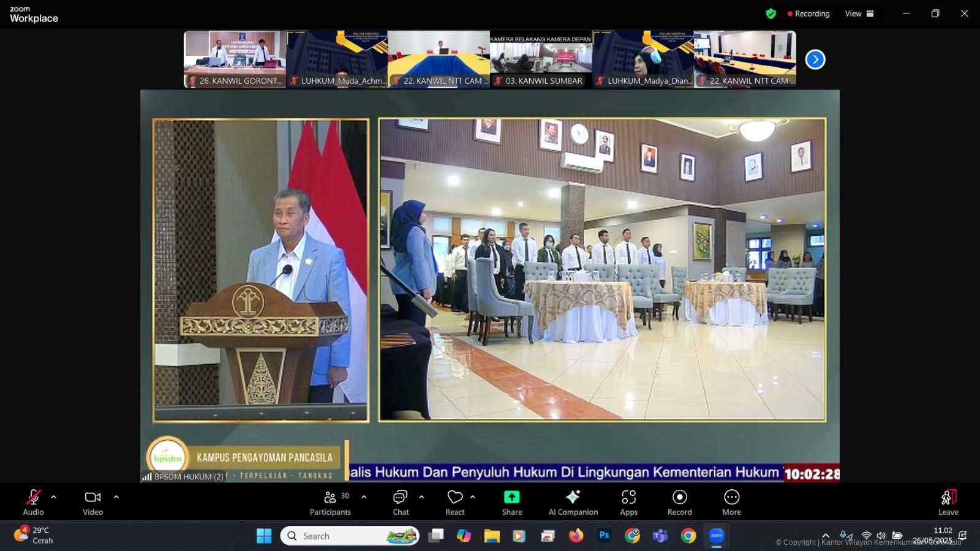Screen dimensions: 980x551
Task: Open the Chat panel
Action: click(401, 502)
